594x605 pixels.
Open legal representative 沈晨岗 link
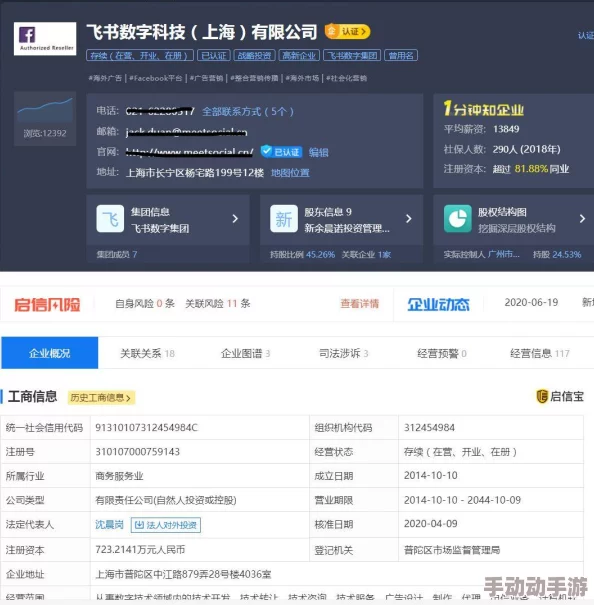pyautogui.click(x=109, y=524)
